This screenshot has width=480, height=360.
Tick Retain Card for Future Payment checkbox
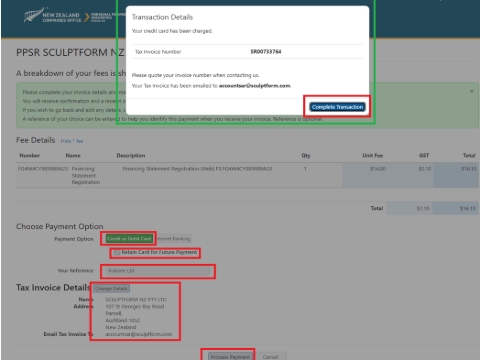[117, 253]
